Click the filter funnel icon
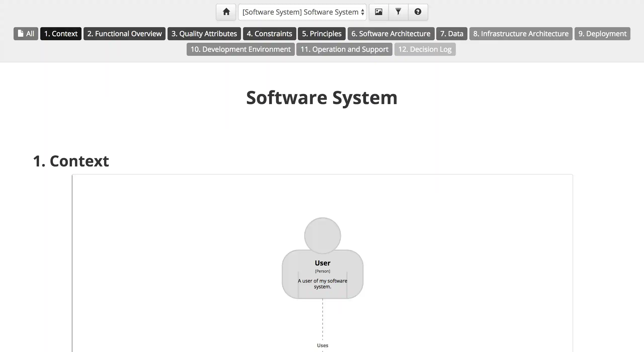This screenshot has width=644, height=352. point(398,12)
